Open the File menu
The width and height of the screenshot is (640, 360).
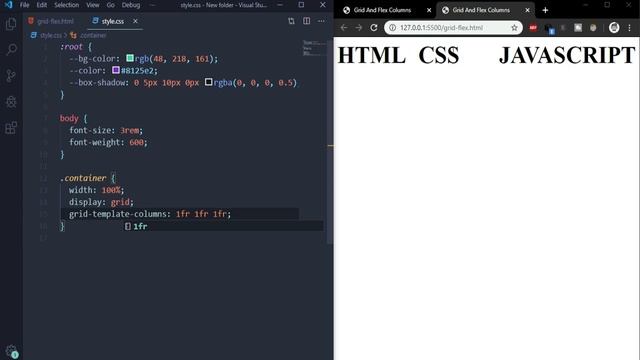[x=24, y=5]
